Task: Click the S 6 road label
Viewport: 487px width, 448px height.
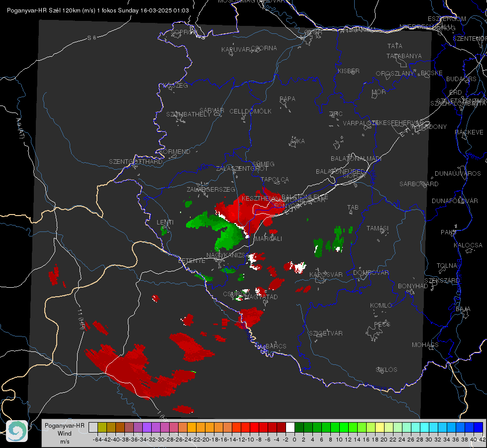Action: (x=92, y=38)
